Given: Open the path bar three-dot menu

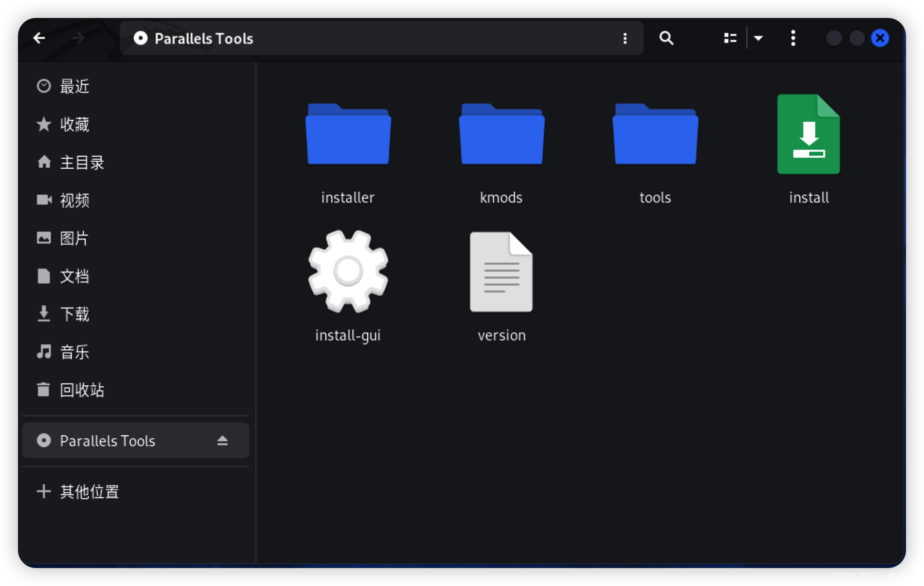Looking at the screenshot, I should pos(625,38).
